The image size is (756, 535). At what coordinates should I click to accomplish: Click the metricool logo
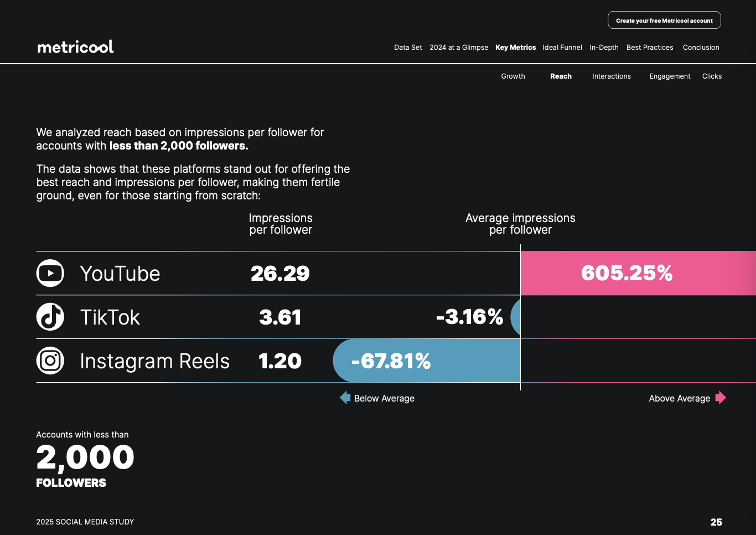76,47
